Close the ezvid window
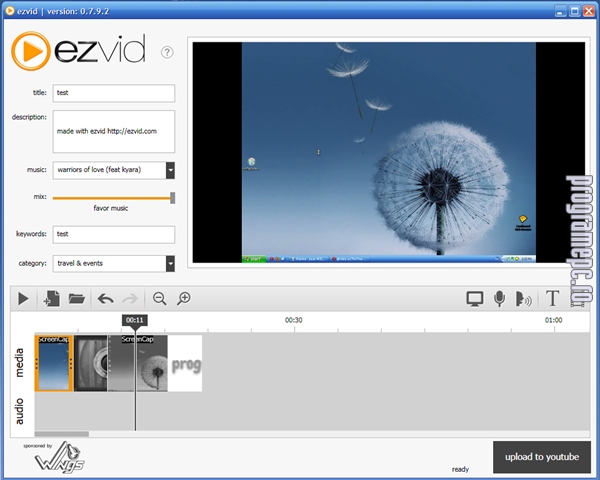 (589, 11)
